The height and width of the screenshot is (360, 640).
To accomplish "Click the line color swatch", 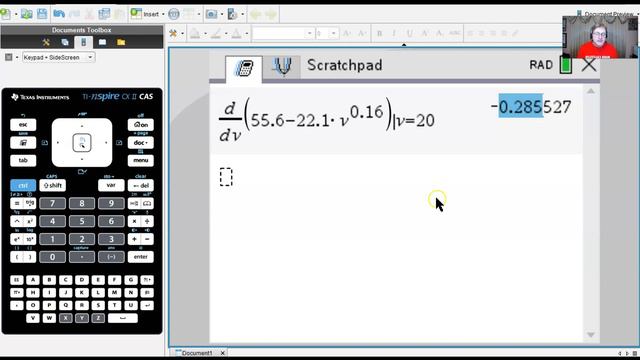I will coord(216,33).
